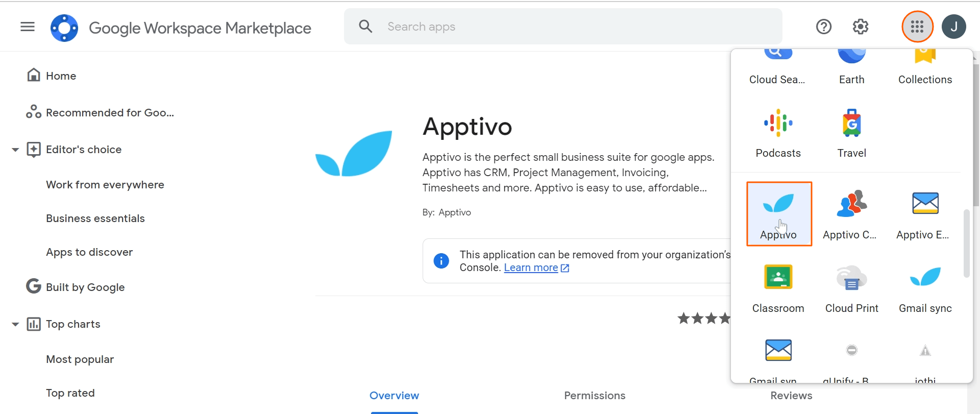Open Cloud Search from apps launcher

click(x=778, y=67)
